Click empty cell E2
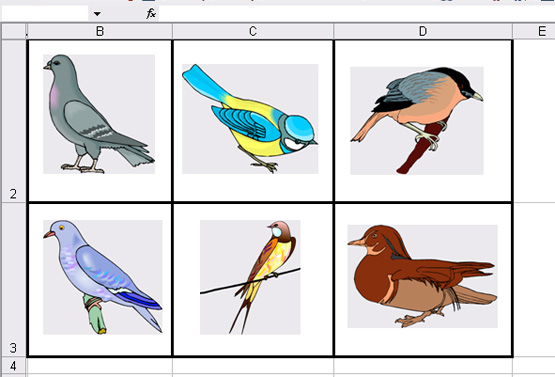 click(534, 121)
